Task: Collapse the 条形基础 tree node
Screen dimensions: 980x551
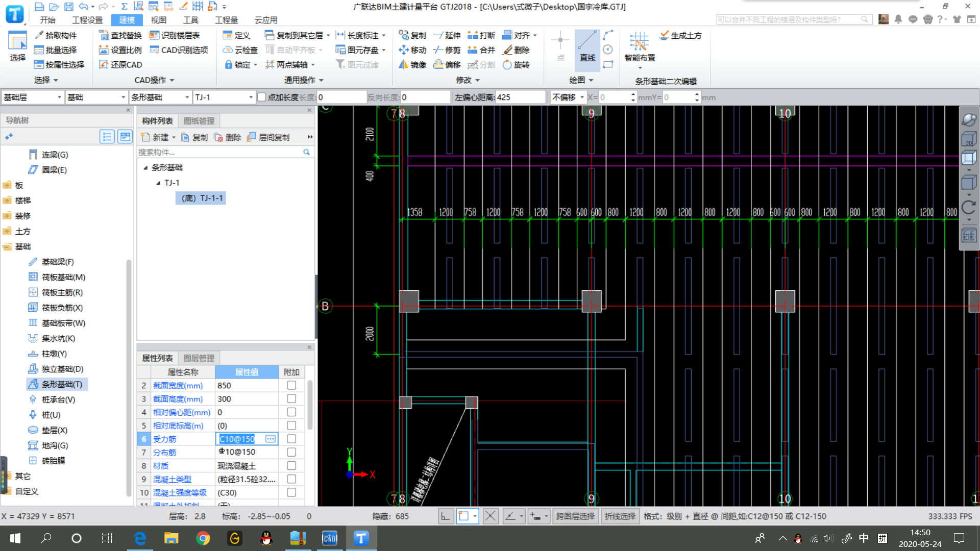Action: coord(145,167)
